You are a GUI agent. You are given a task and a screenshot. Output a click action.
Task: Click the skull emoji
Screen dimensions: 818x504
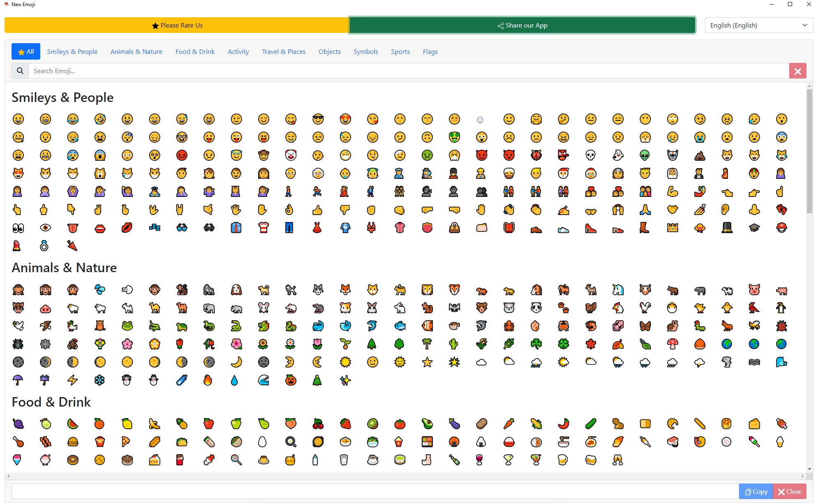pyautogui.click(x=591, y=155)
